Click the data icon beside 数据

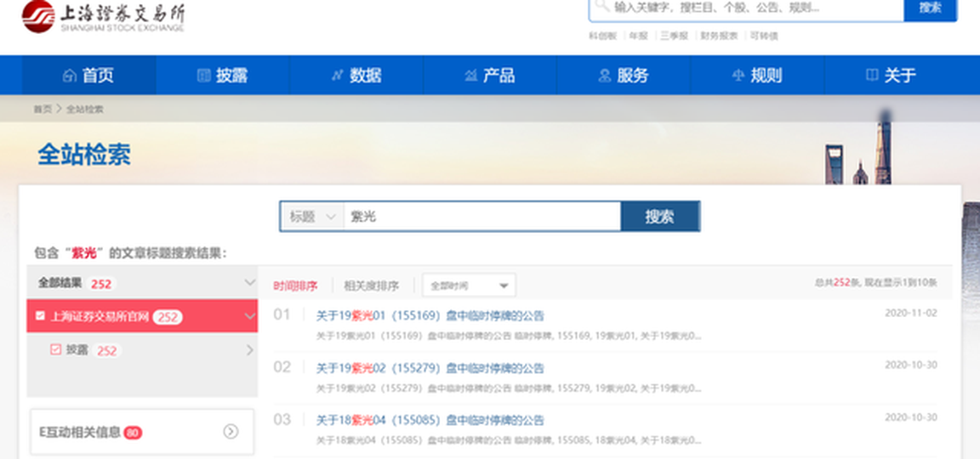pos(337,76)
